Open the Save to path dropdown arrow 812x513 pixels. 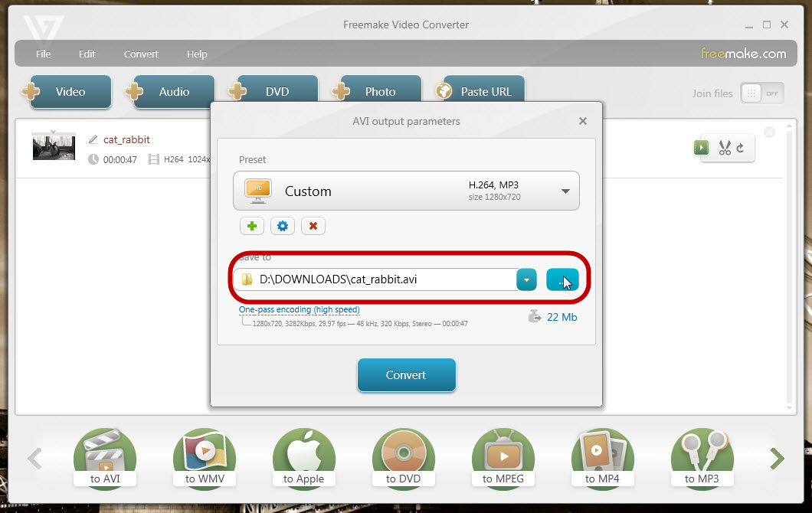tap(526, 280)
